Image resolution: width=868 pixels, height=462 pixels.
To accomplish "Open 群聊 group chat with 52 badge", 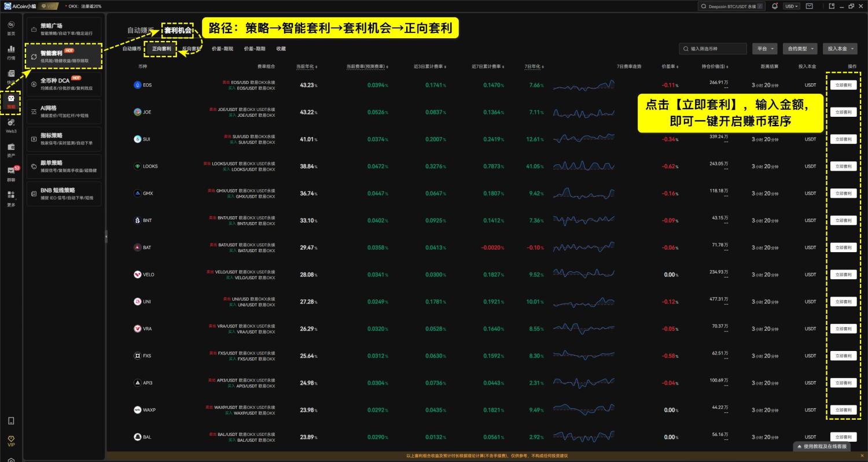I will (11, 173).
